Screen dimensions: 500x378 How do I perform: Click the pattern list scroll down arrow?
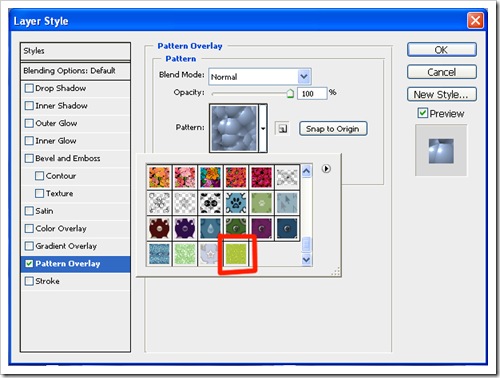[306, 259]
